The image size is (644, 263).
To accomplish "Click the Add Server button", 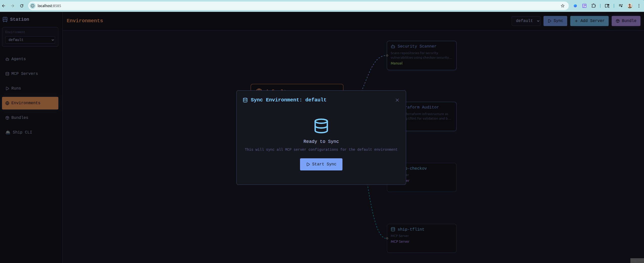I will [589, 21].
